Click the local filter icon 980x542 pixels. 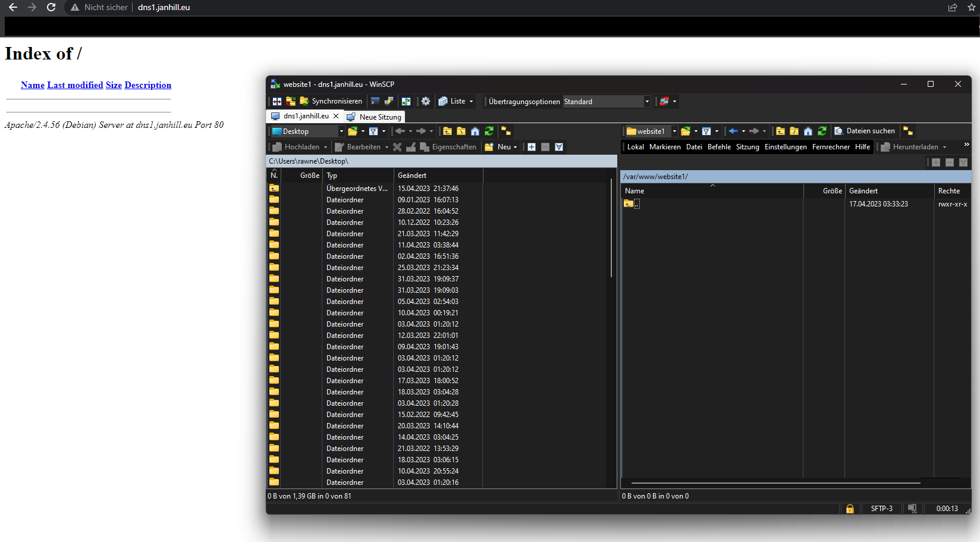click(373, 131)
